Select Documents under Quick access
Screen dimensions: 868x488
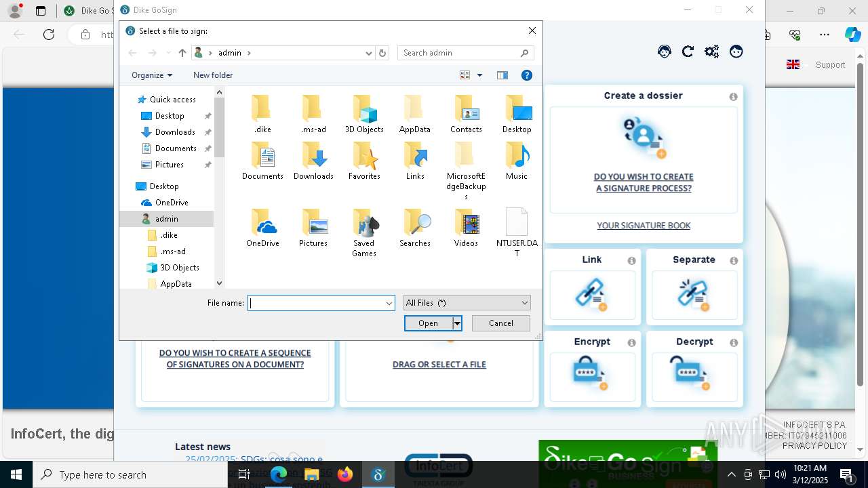[176, 148]
